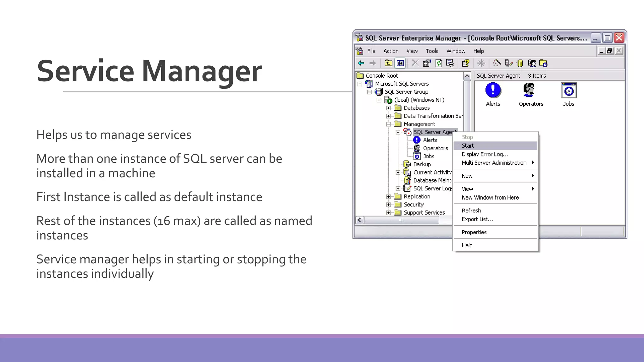Expand the Support Services folder
Image resolution: width=644 pixels, height=362 pixels.
tap(389, 213)
